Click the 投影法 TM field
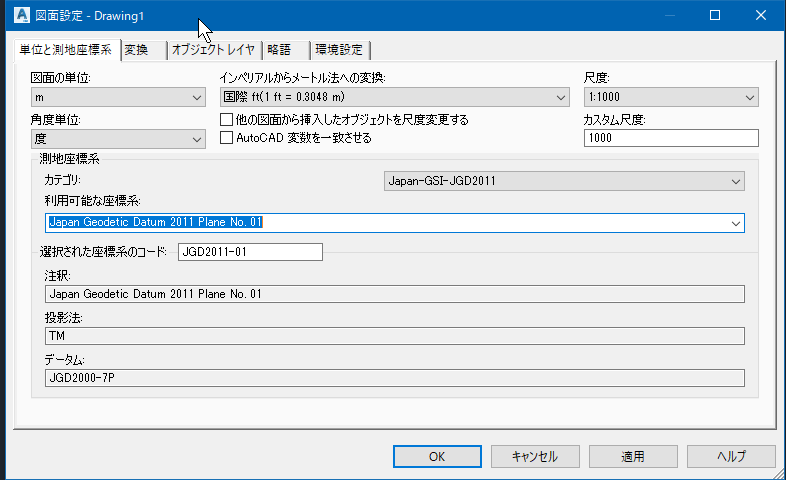 coord(395,336)
